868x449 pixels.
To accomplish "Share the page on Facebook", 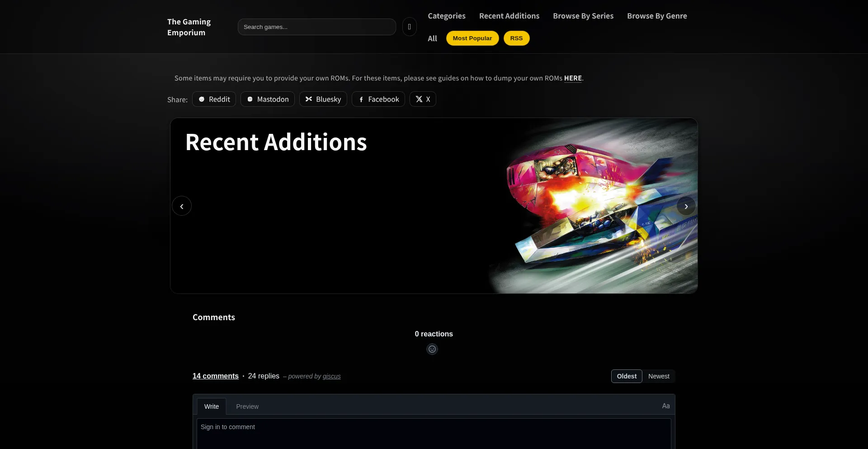I will click(x=378, y=99).
